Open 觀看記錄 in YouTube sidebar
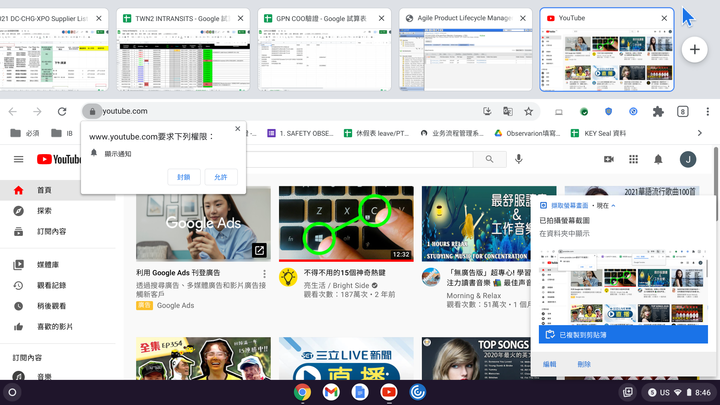This screenshot has width=720, height=405. click(x=57, y=285)
